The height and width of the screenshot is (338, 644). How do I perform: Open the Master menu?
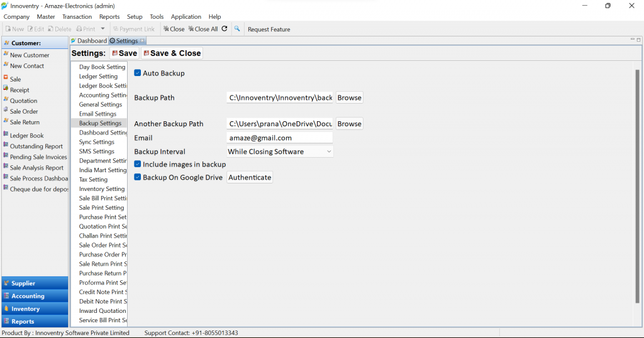tap(45, 17)
